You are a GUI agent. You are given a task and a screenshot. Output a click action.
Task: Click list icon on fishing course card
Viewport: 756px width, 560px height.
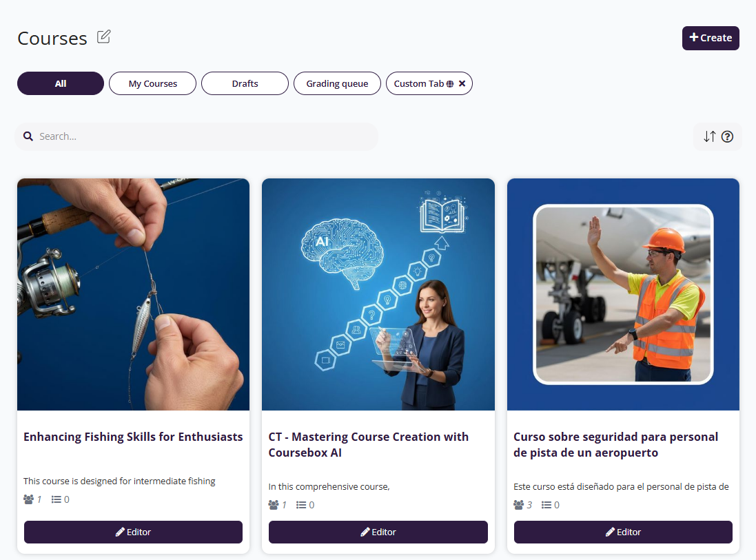coord(57,499)
